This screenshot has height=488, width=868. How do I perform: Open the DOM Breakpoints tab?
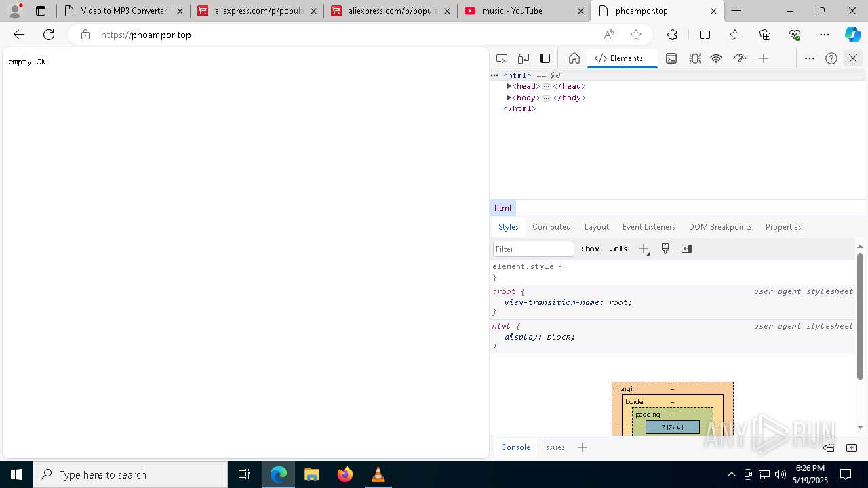(720, 227)
